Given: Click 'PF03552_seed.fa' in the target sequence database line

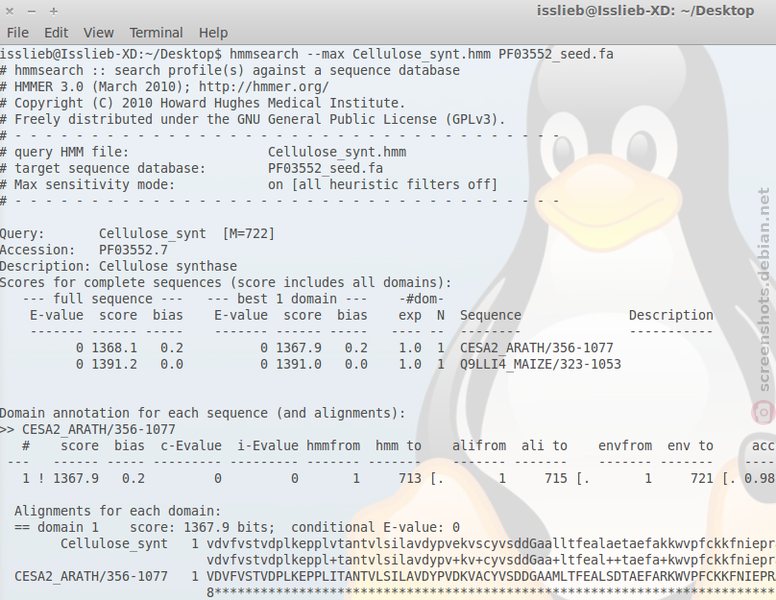Looking at the screenshot, I should tap(326, 168).
